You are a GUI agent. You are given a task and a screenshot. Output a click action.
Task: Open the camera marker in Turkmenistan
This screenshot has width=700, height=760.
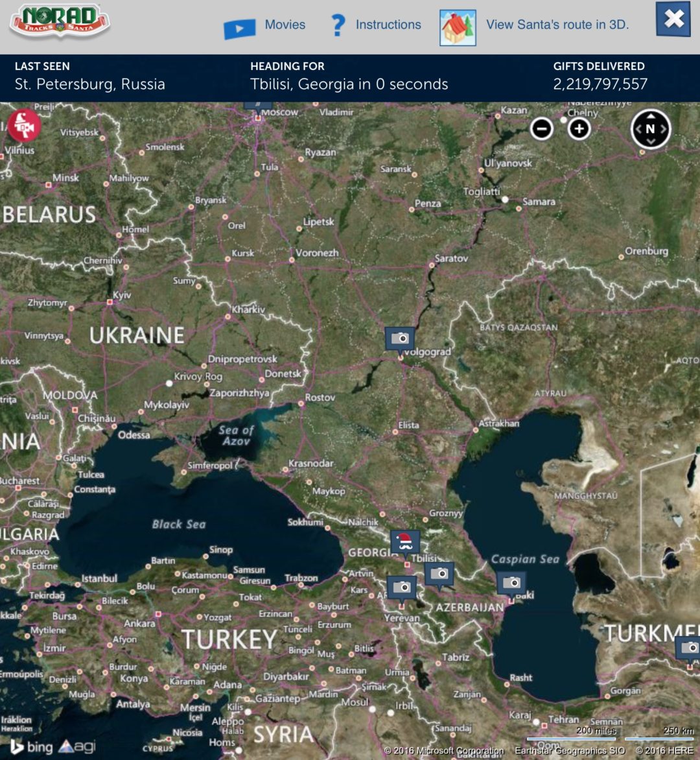(x=688, y=647)
